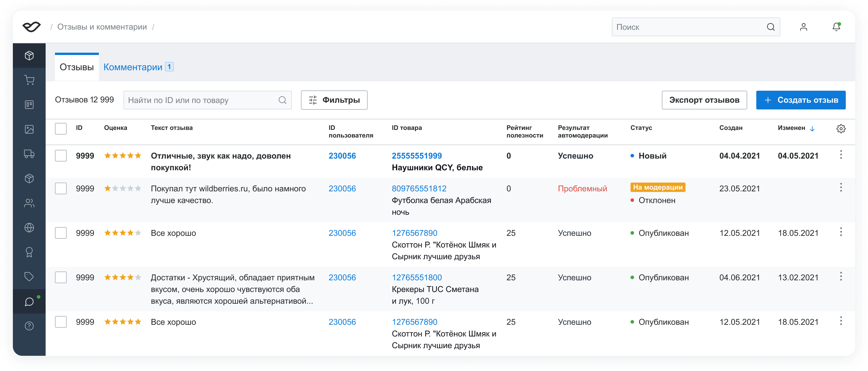868x371 pixels.
Task: Open the users group sidebar icon
Action: [29, 203]
